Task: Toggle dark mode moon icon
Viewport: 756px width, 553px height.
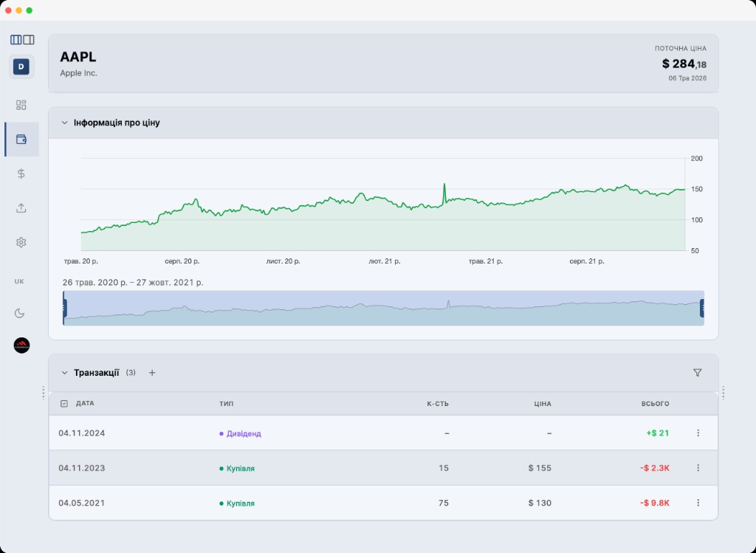Action: point(19,313)
